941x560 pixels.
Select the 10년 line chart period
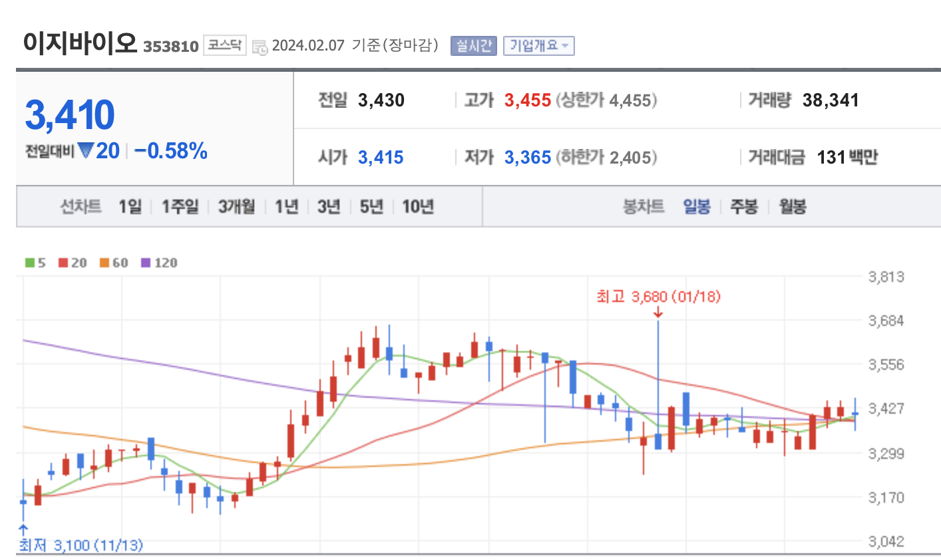418,207
